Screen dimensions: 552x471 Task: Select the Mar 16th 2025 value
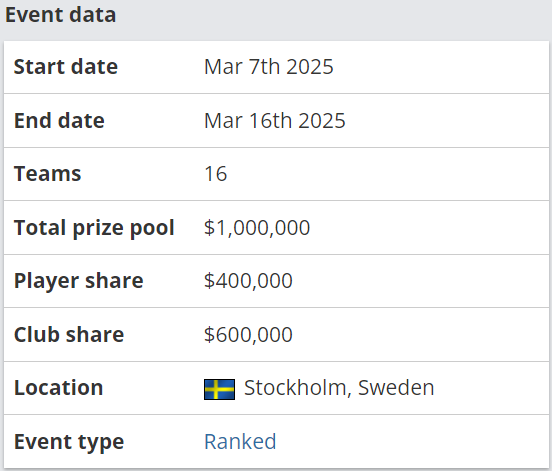[x=275, y=120]
